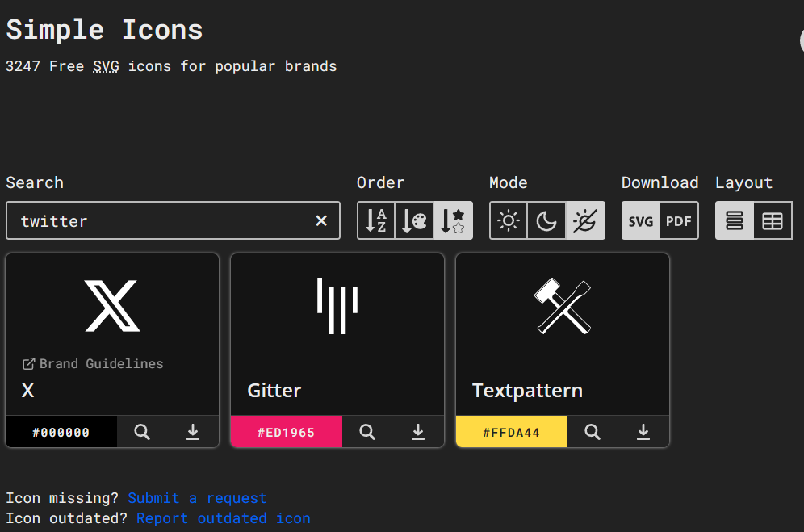Download the X icon
804x532 pixels.
pyautogui.click(x=193, y=432)
